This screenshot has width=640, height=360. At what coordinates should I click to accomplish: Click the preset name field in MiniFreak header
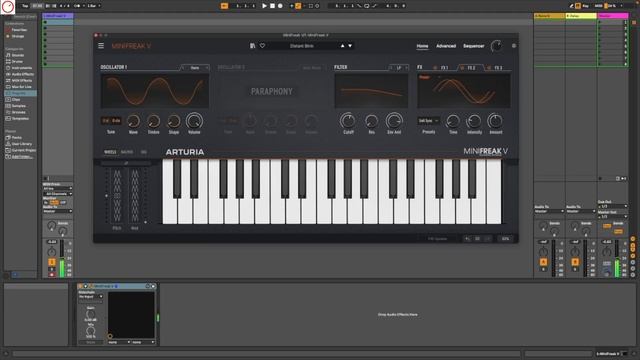302,46
